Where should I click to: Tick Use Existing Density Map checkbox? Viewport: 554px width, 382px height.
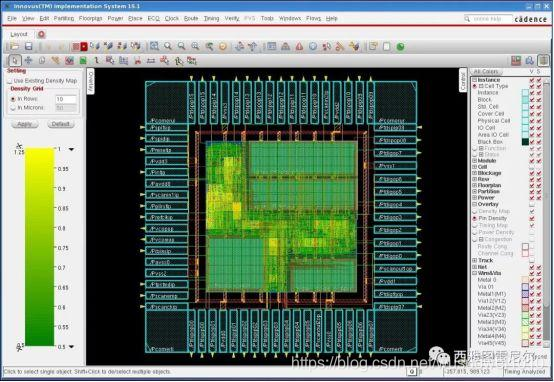point(10,81)
